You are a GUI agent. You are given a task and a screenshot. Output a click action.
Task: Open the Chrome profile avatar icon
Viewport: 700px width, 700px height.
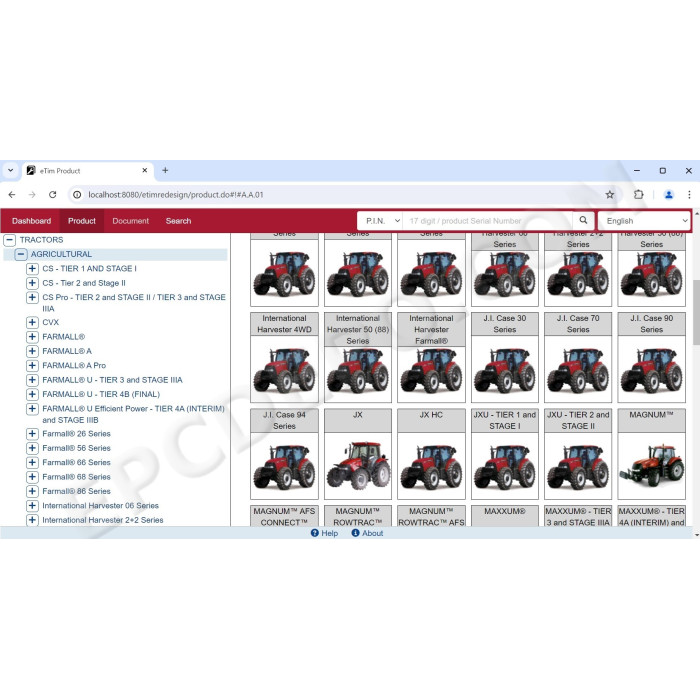click(669, 195)
